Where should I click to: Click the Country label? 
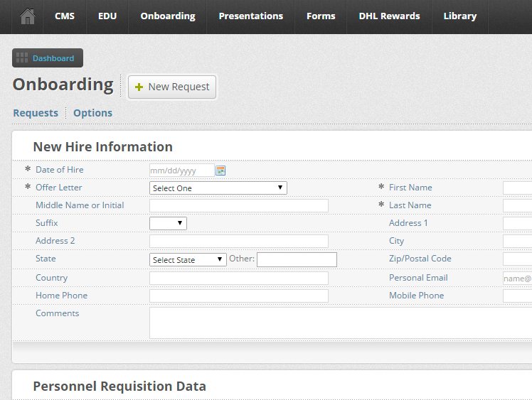point(52,278)
